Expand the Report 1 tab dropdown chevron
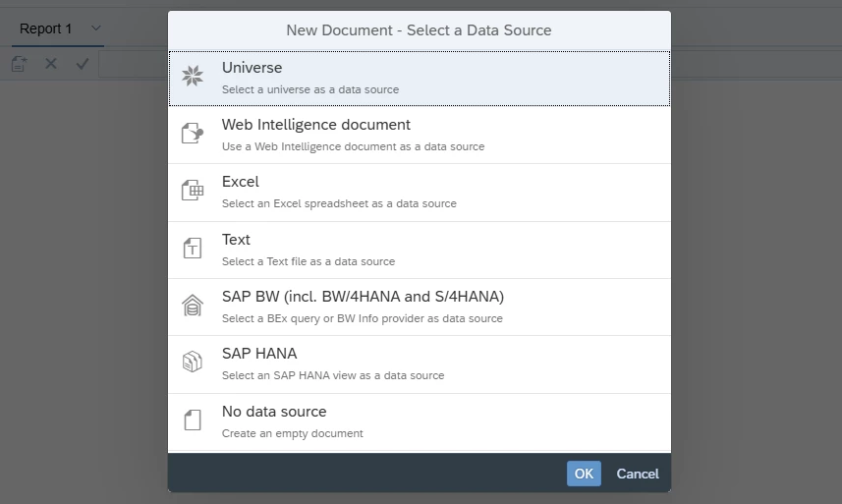This screenshot has height=504, width=842. click(x=96, y=28)
